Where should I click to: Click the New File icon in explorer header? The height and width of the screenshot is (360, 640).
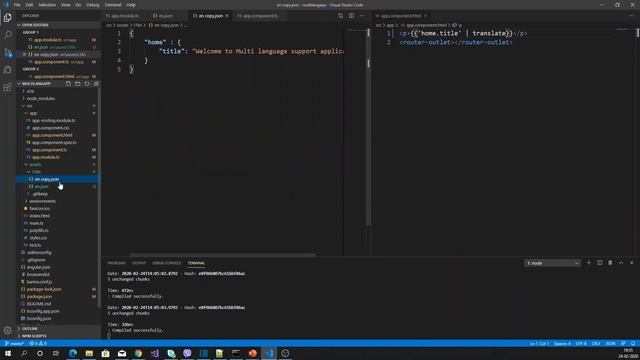click(x=68, y=84)
